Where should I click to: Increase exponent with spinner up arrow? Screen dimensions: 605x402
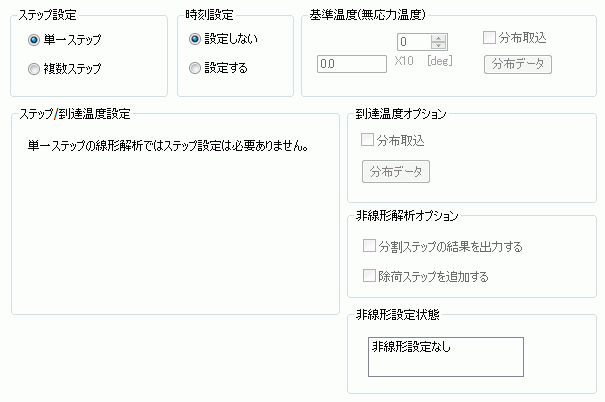click(439, 38)
